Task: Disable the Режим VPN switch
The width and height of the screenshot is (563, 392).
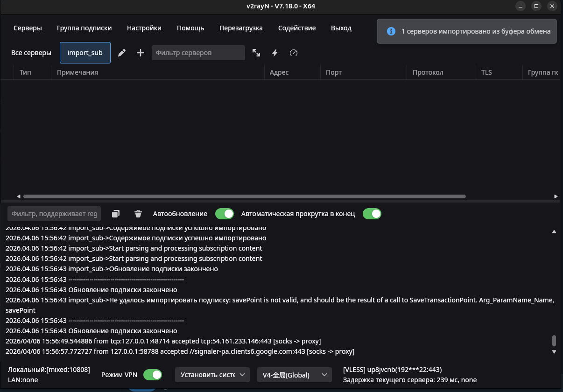Action: 153,375
